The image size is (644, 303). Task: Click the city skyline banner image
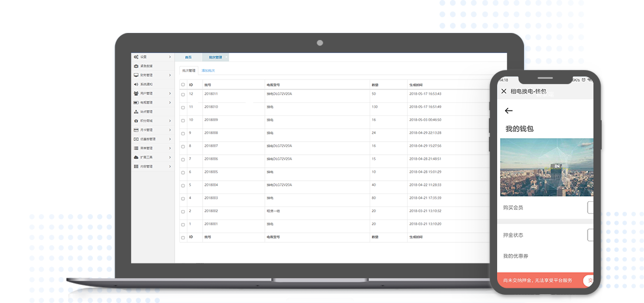[546, 168]
